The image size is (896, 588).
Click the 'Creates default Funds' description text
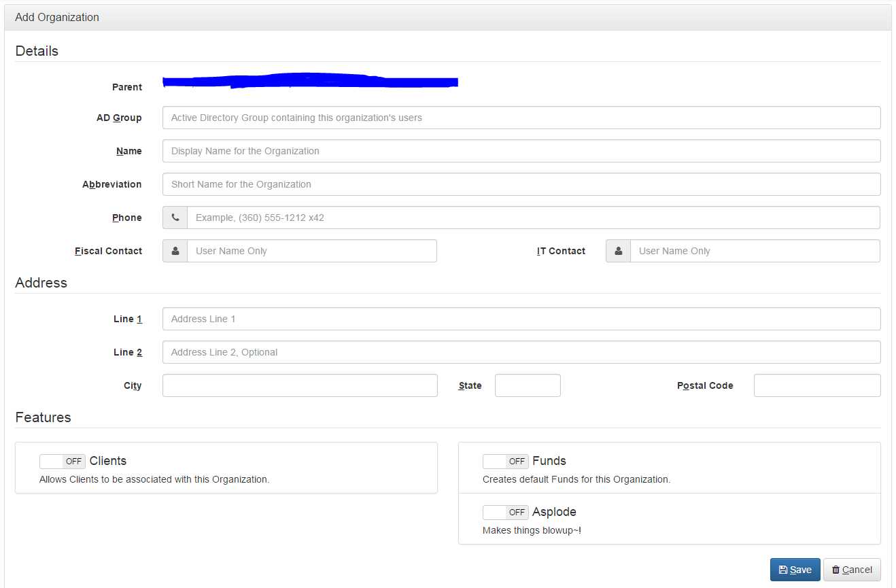point(576,479)
